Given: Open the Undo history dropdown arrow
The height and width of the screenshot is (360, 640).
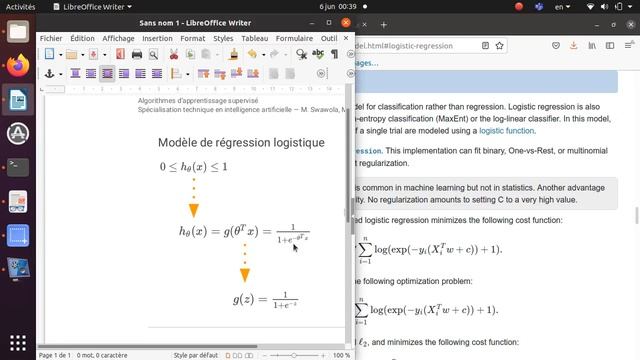Looking at the screenshot, I should coord(263,54).
